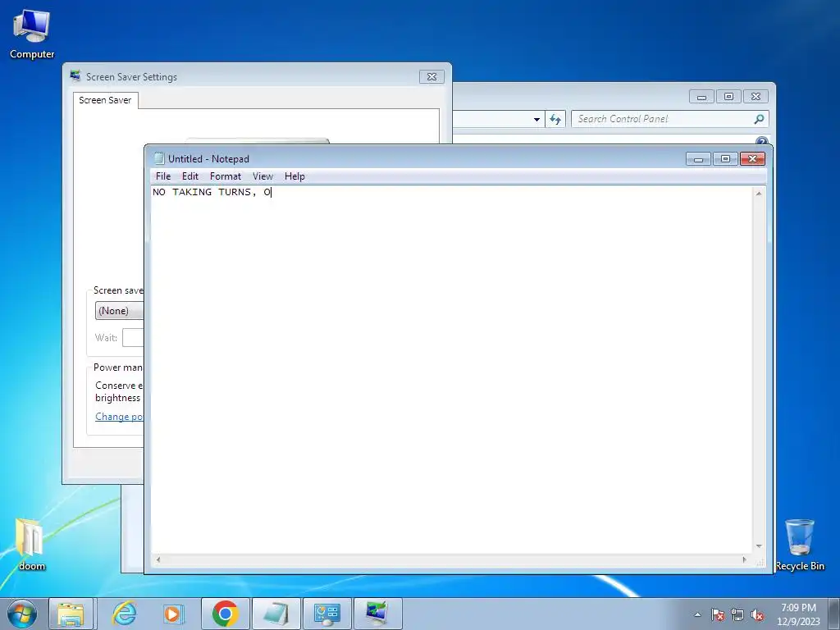Screen dimensions: 840x630
Task: Open the Help menu in Notepad
Action: 294,176
